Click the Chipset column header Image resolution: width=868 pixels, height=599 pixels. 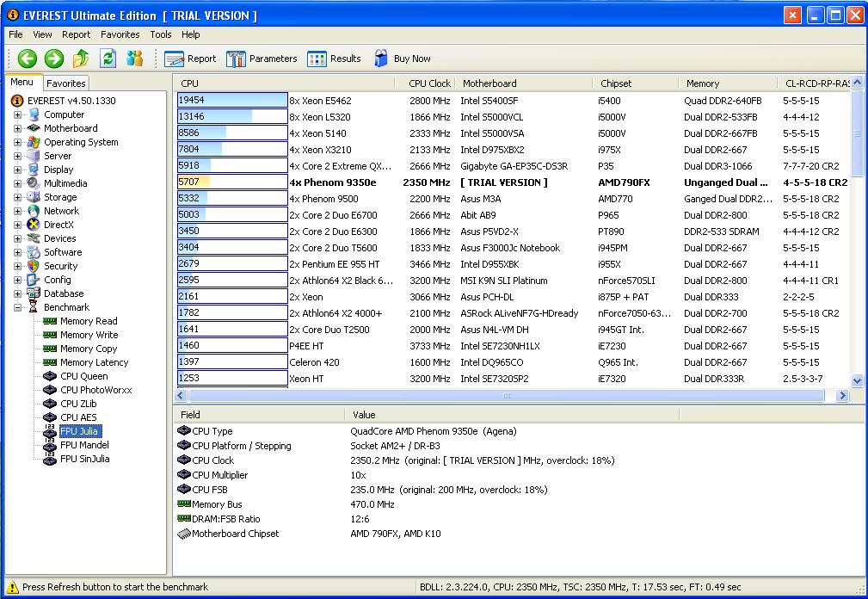click(x=635, y=83)
